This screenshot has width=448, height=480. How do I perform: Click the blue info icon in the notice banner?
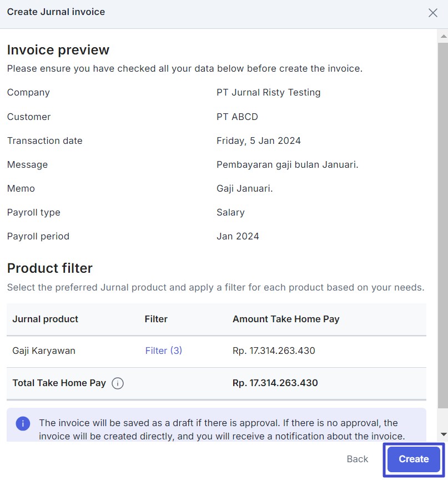click(x=23, y=423)
